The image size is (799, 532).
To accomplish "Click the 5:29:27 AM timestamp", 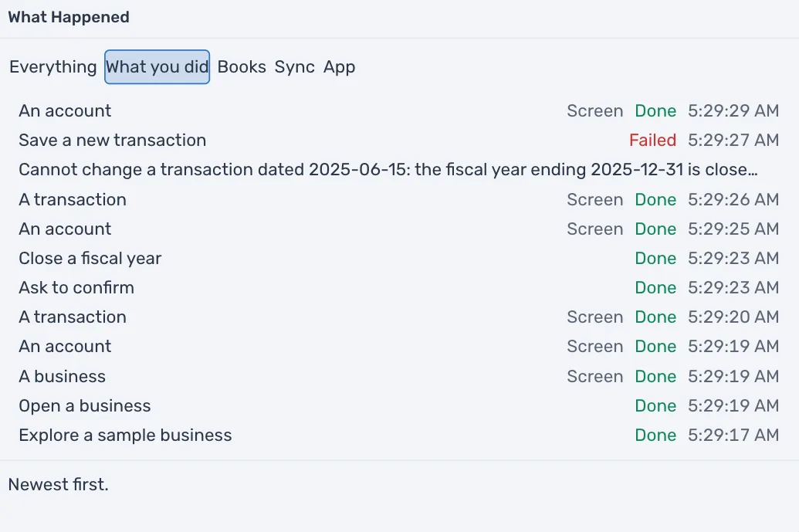I will [733, 140].
